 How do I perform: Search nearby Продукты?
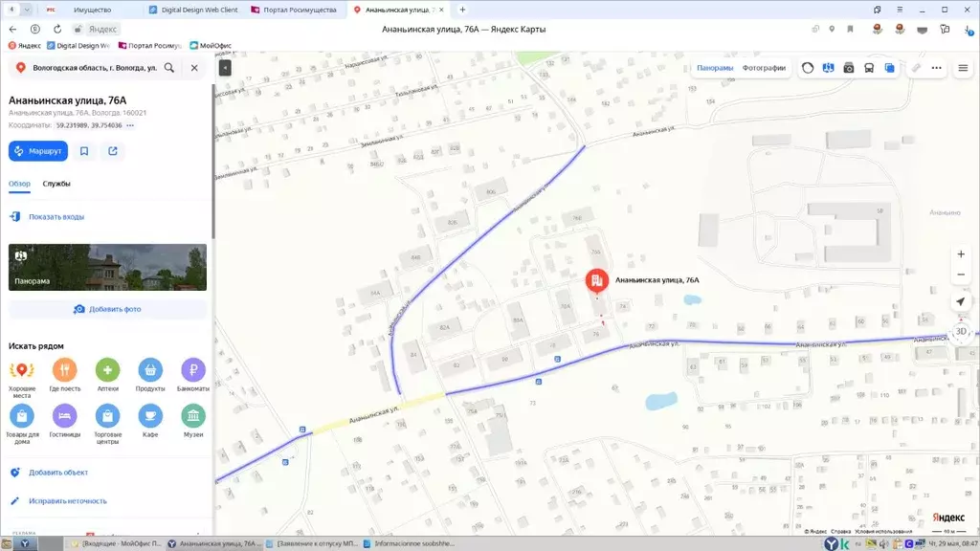coord(150,375)
